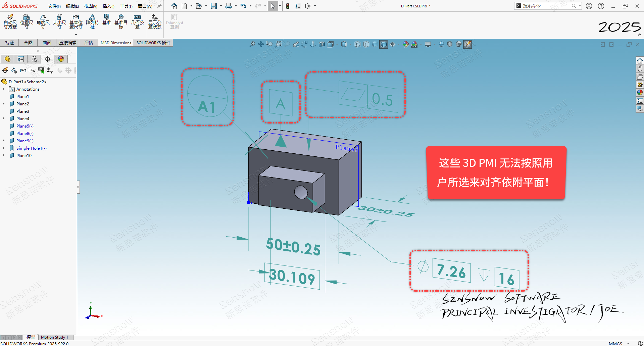Open the DimXpertManager crosshair tab
The width and height of the screenshot is (644, 346).
[48, 59]
